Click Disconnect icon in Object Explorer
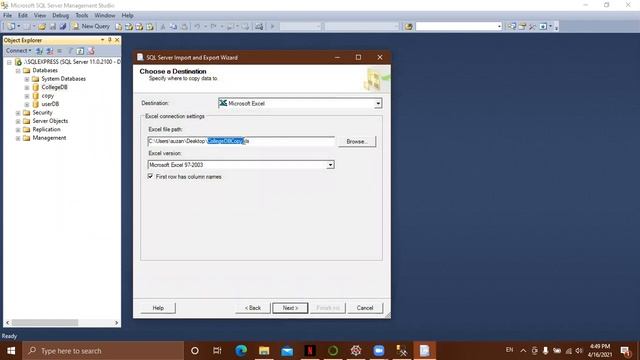 (49, 51)
